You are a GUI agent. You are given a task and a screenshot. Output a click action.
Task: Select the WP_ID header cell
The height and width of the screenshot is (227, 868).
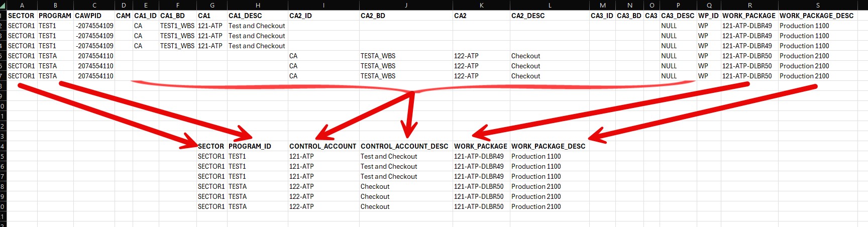click(709, 16)
